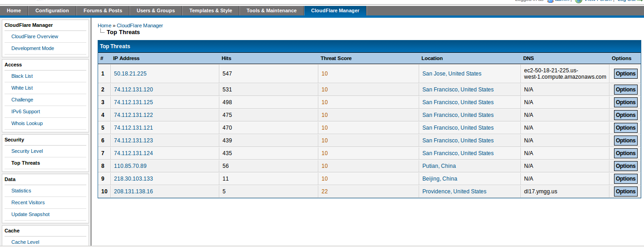Open Options for IP 74.112.131.124
Image resolution: width=644 pixels, height=247 pixels.
point(626,153)
